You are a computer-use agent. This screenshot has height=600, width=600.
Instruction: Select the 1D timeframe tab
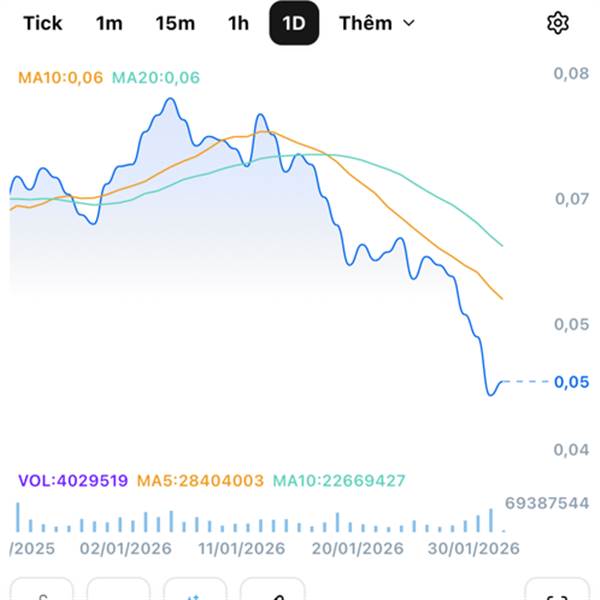click(x=294, y=23)
